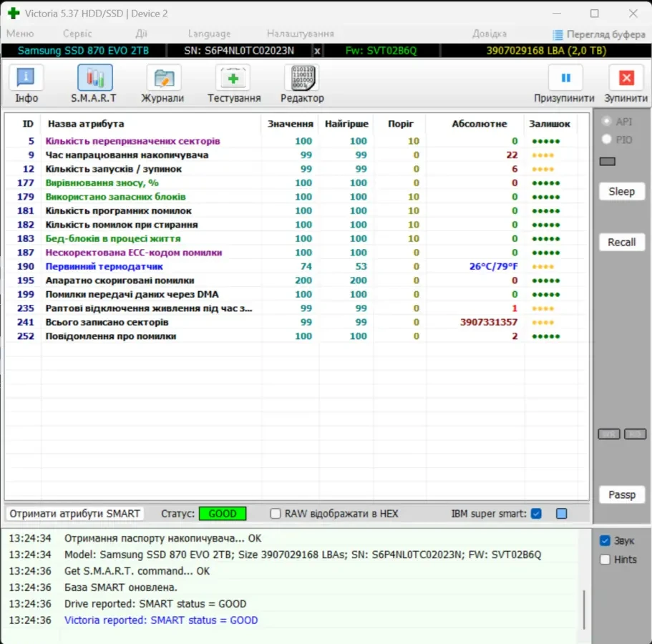Open the Сервіс menu

click(77, 33)
